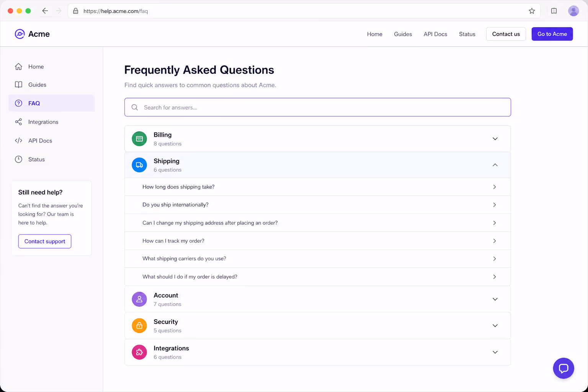Click the purple Account person icon

139,299
